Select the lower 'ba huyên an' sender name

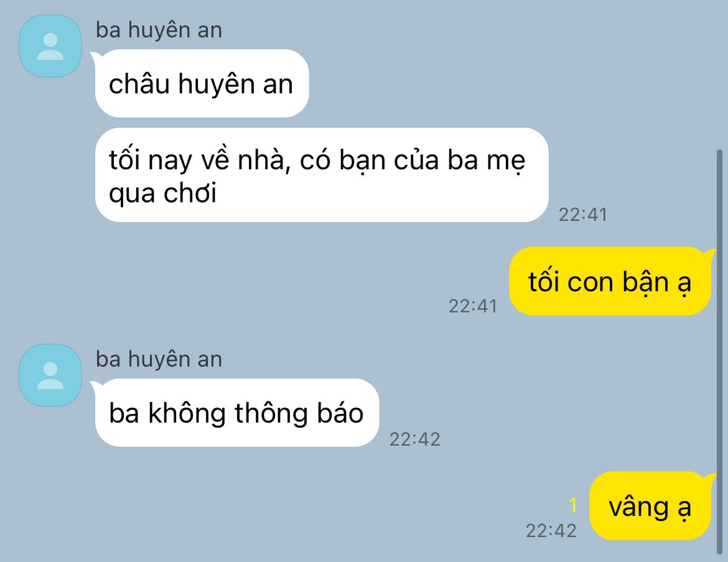pos(159,360)
